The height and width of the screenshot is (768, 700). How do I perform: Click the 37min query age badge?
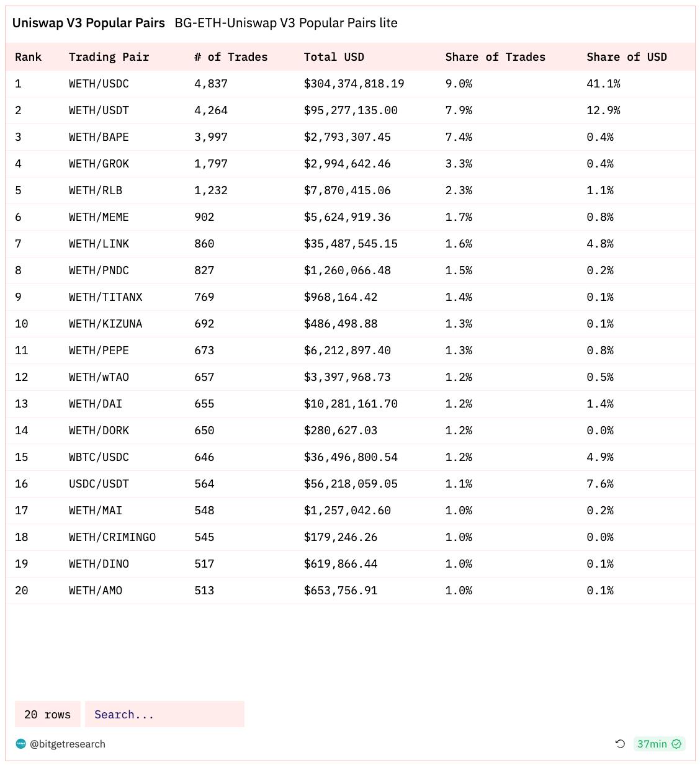point(659,744)
